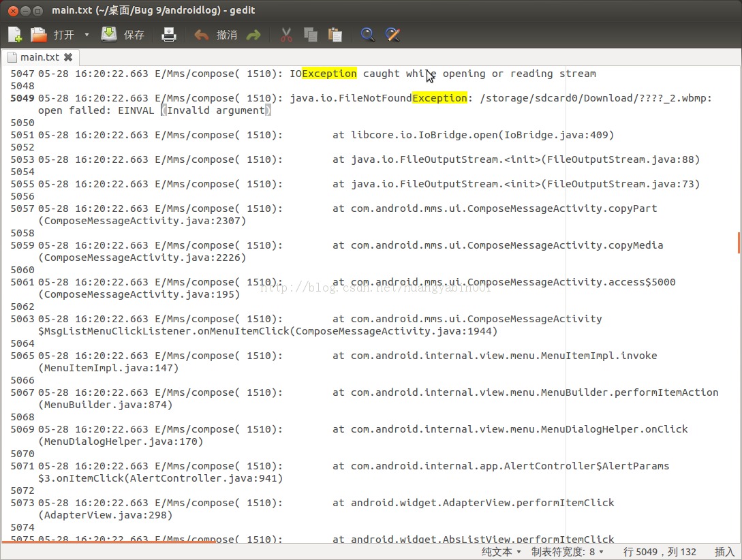
Task: Click '$3.onItemClick(AlertController.java:941)' text
Action: click(161, 479)
